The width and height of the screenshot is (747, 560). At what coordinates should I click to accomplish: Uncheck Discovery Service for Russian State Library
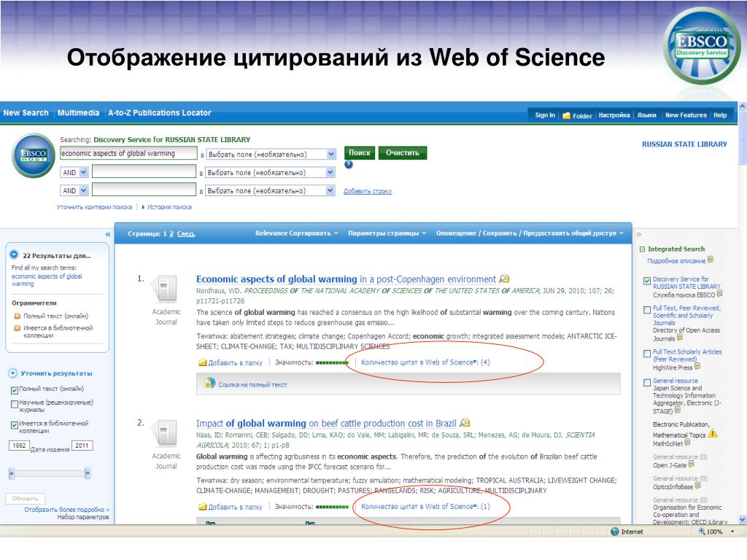coord(646,281)
